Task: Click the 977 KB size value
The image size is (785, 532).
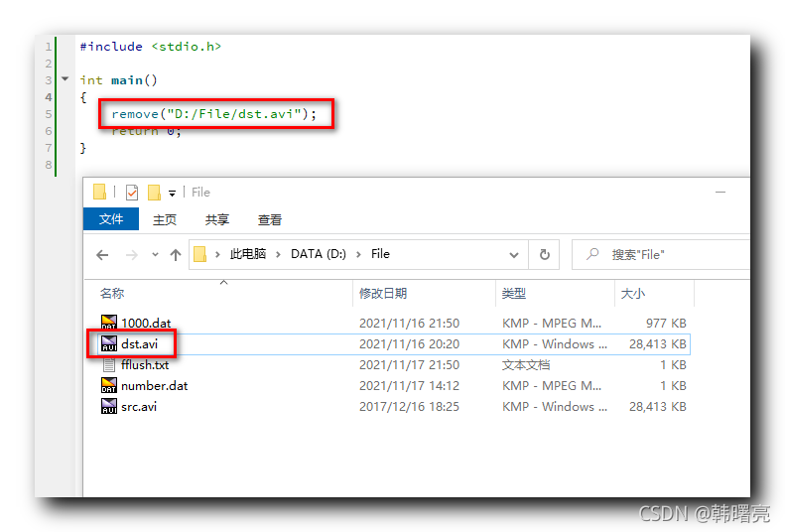Action: (666, 324)
